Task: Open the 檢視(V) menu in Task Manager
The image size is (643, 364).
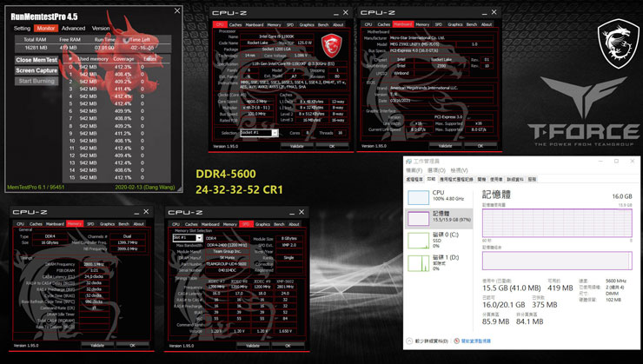Action: coord(459,170)
